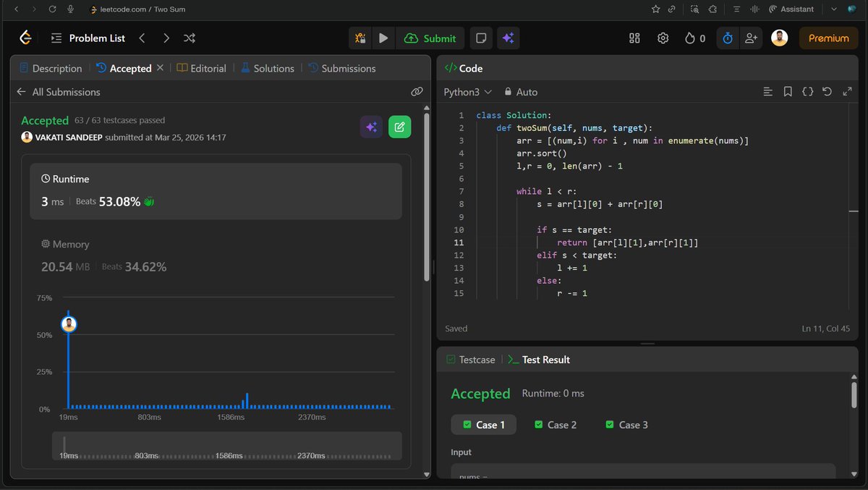
Task: Run code with the play button
Action: click(x=383, y=38)
